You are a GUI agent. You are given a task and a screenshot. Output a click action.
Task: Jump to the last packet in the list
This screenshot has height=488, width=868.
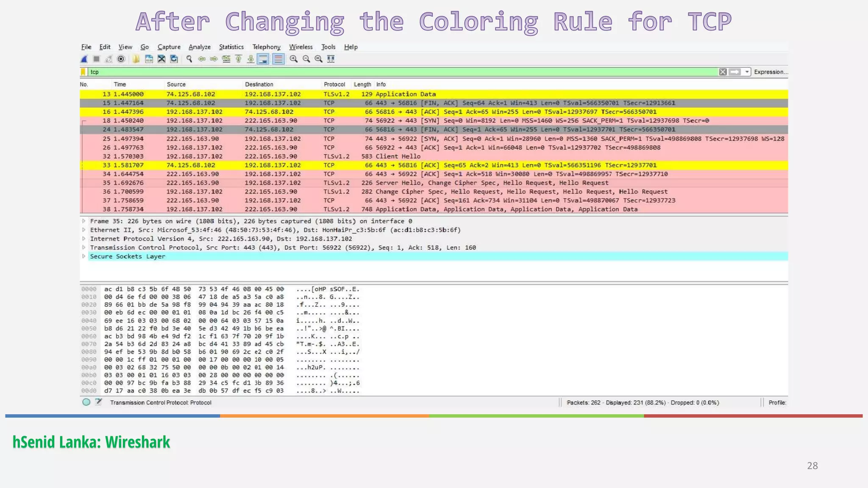(251, 59)
